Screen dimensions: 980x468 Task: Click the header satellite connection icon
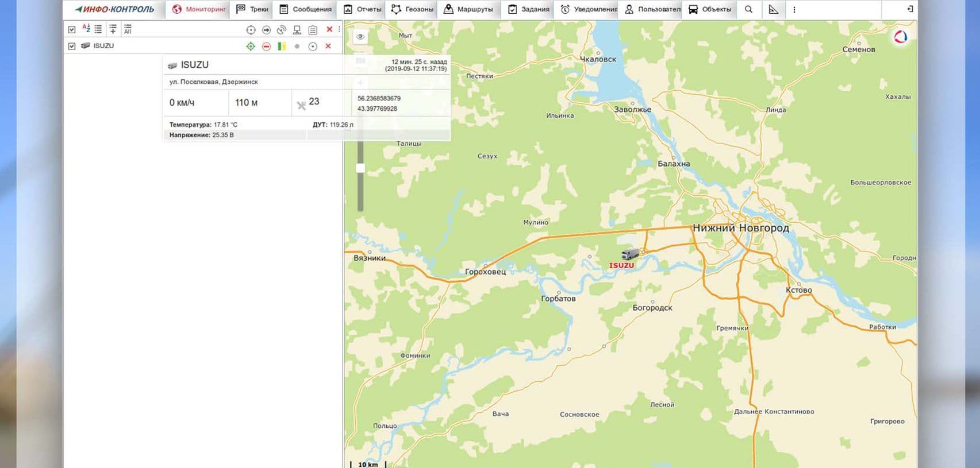click(x=282, y=30)
